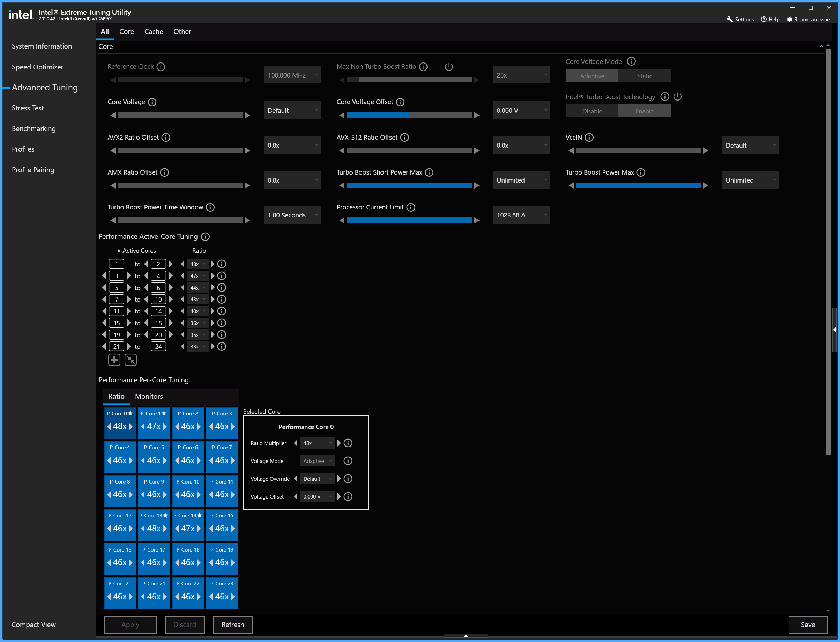Open VccIN Default dropdown
Screen dimensions: 840x642
750,146
